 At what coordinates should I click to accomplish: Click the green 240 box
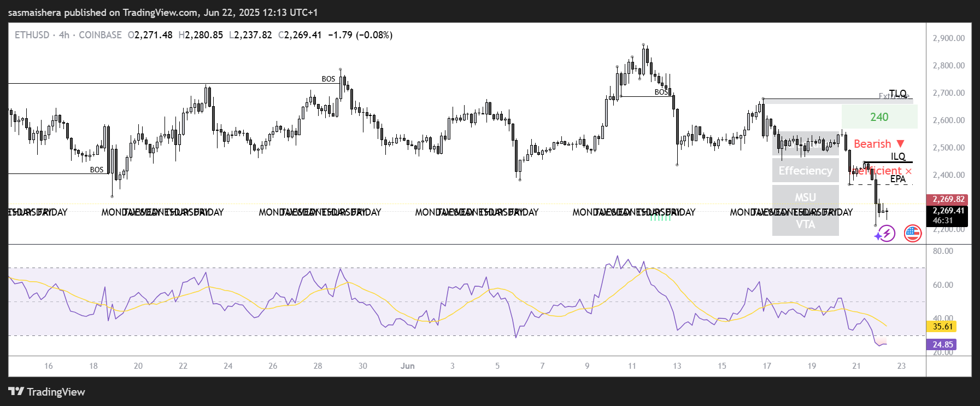[879, 117]
